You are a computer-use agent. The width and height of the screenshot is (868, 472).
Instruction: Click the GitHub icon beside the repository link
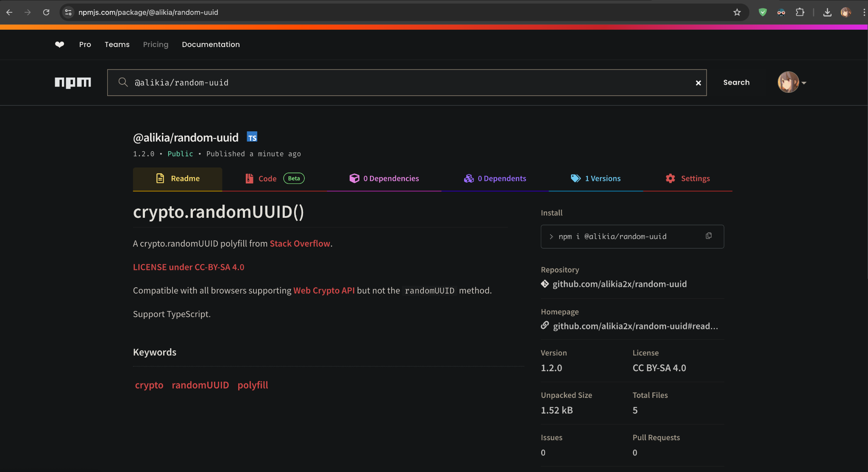pos(545,284)
